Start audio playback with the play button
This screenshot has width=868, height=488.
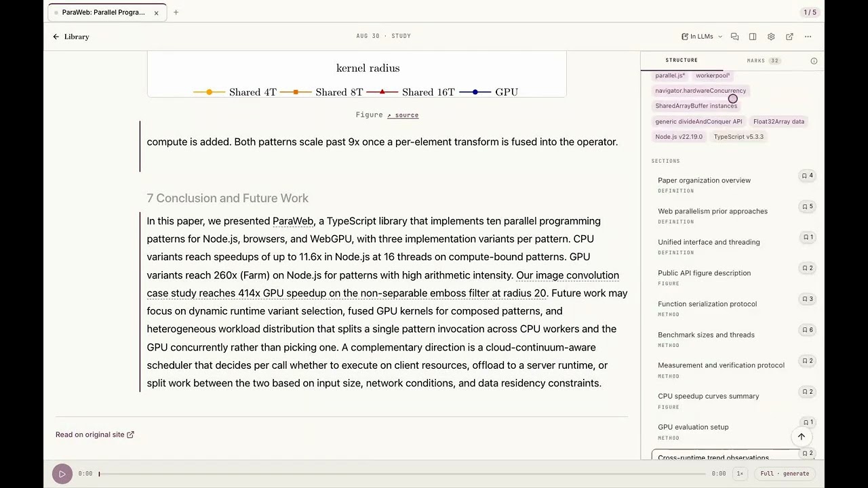click(x=62, y=474)
